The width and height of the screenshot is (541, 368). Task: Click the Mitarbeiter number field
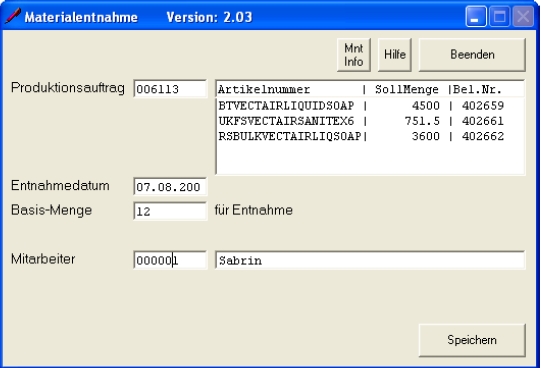(x=170, y=260)
